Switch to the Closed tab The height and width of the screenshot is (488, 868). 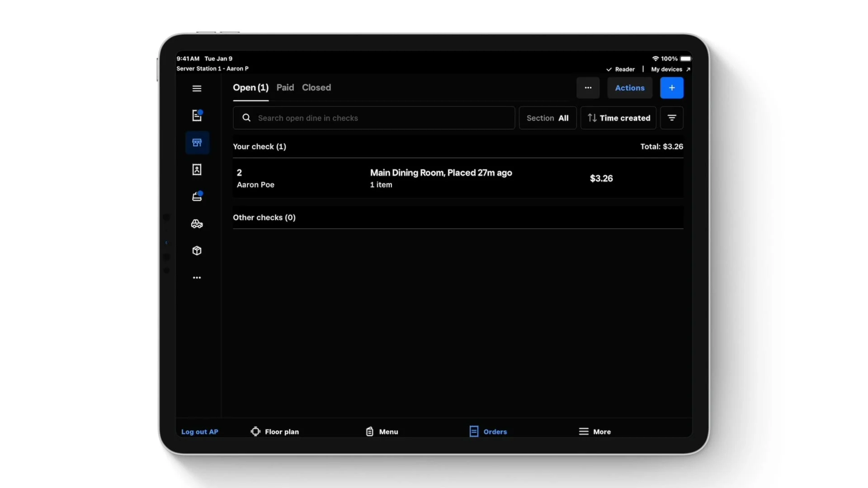point(316,88)
